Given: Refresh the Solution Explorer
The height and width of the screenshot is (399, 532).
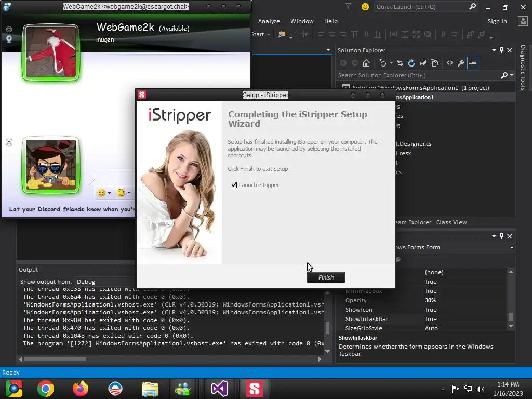Looking at the screenshot, I should click(411, 63).
